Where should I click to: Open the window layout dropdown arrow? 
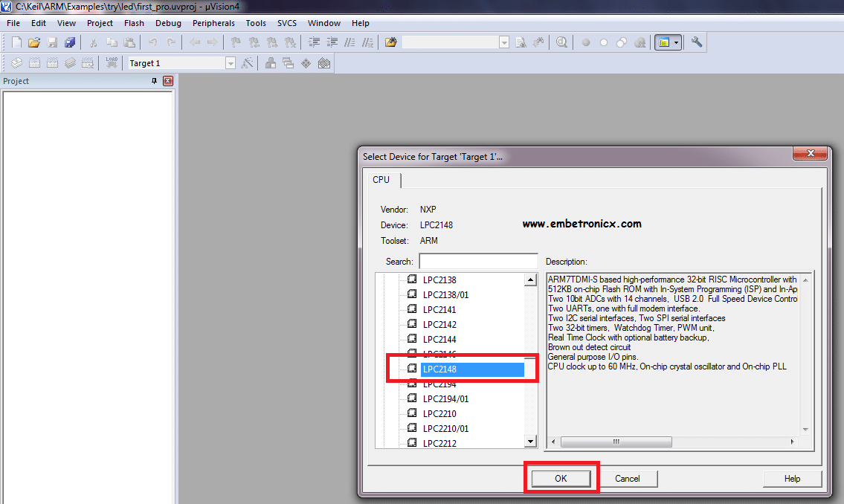point(676,42)
